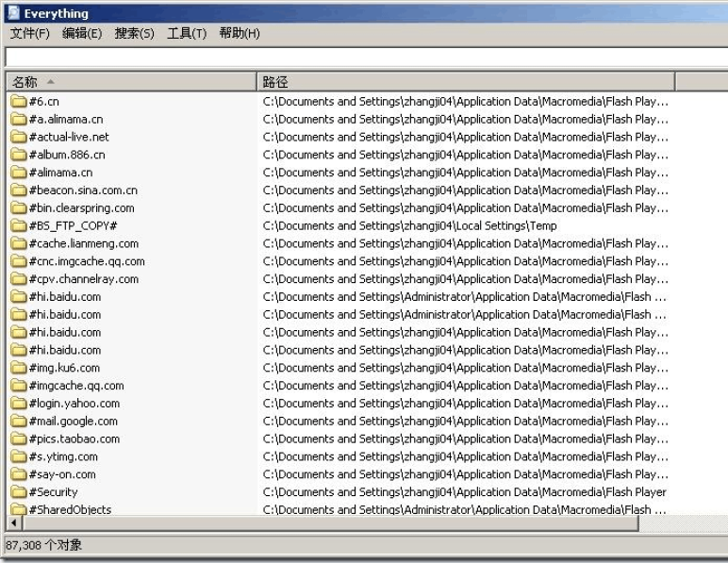Image resolution: width=728 pixels, height=563 pixels.
Task: Select the #beacon.sina.com.cn folder icon
Action: tap(19, 190)
